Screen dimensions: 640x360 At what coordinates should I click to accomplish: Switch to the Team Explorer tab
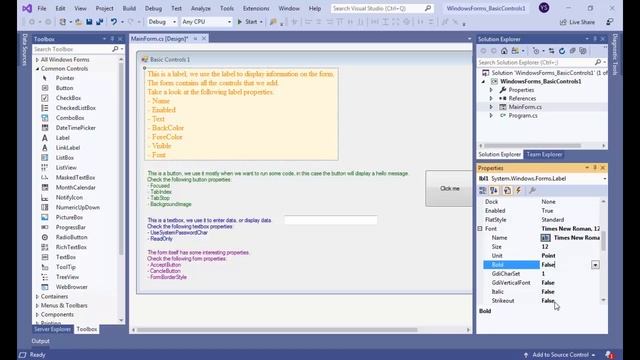point(544,155)
